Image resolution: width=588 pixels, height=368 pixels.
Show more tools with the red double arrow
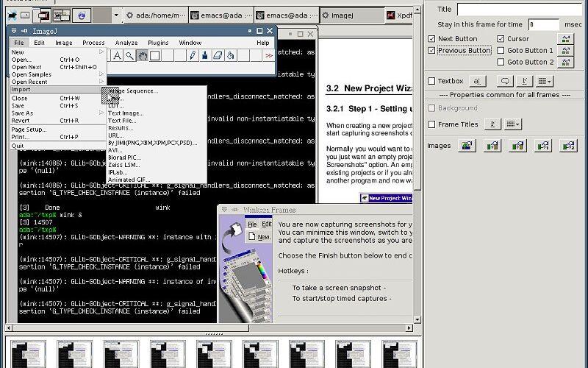click(x=268, y=56)
